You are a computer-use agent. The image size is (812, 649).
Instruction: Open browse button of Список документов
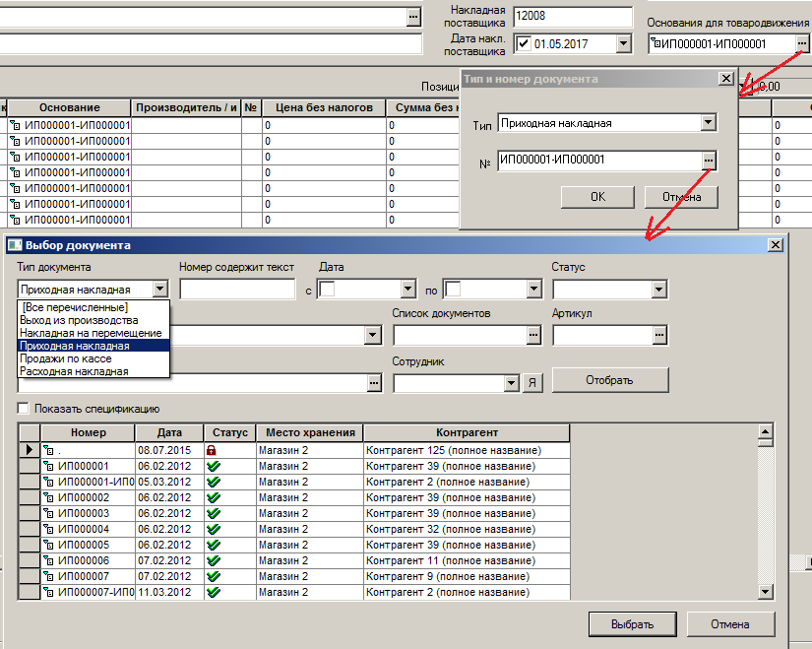click(533, 336)
